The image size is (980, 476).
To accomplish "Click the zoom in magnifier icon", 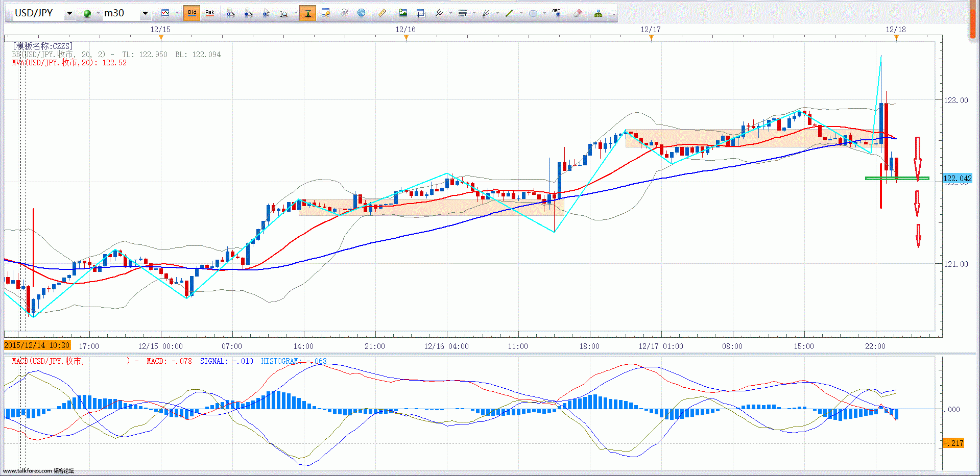I will point(230,13).
